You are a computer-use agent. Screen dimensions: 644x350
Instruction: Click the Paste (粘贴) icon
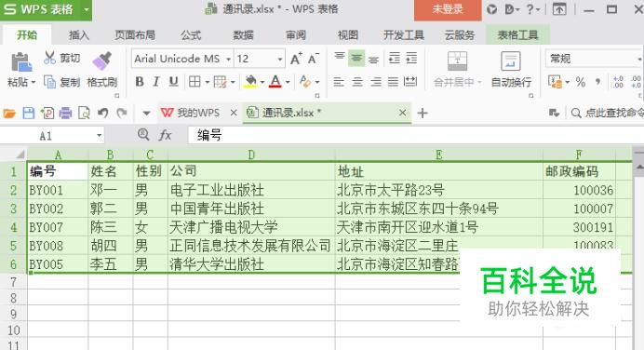pyautogui.click(x=20, y=62)
